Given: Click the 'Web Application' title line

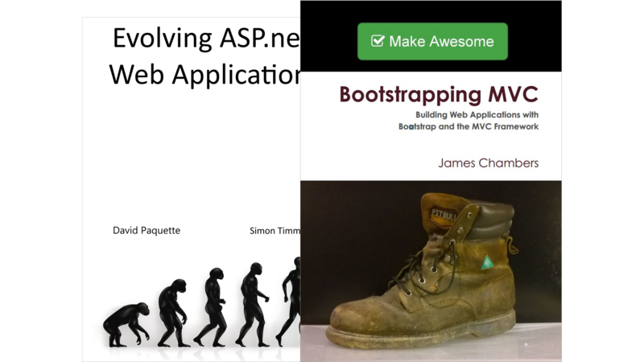Looking at the screenshot, I should (x=204, y=75).
